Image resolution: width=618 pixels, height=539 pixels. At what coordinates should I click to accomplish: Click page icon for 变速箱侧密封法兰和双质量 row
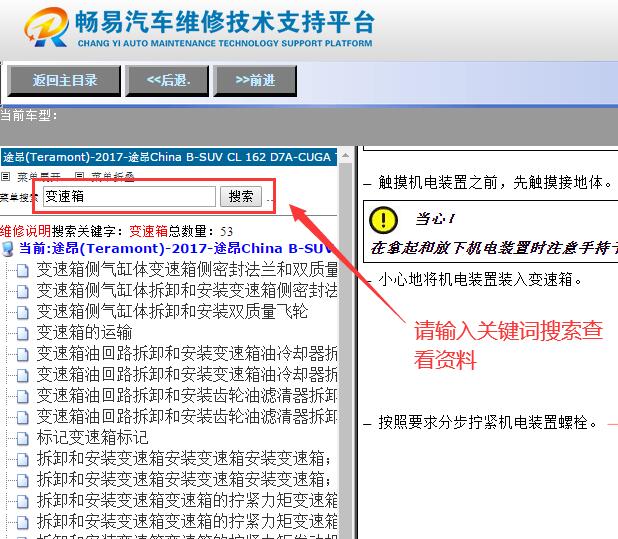coord(22,271)
